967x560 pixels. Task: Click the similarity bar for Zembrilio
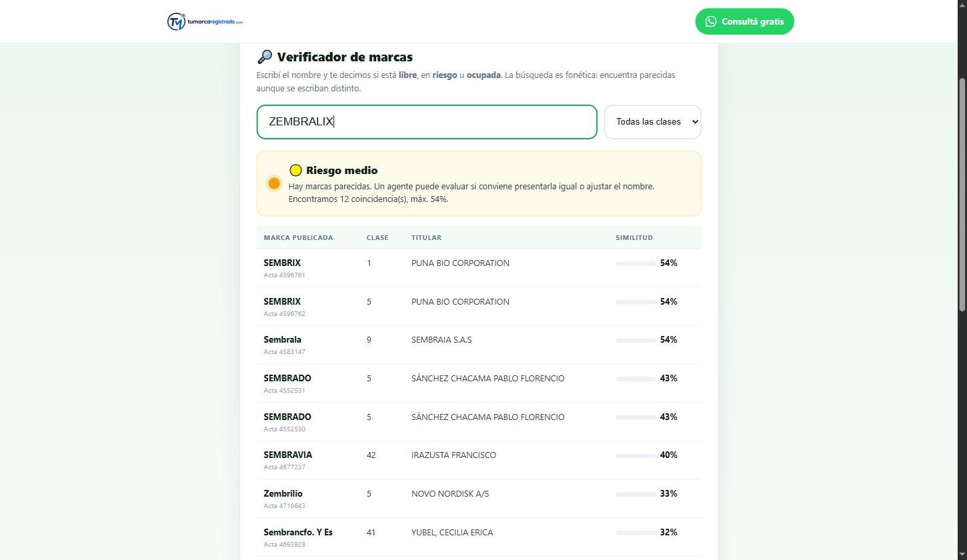[x=636, y=494]
